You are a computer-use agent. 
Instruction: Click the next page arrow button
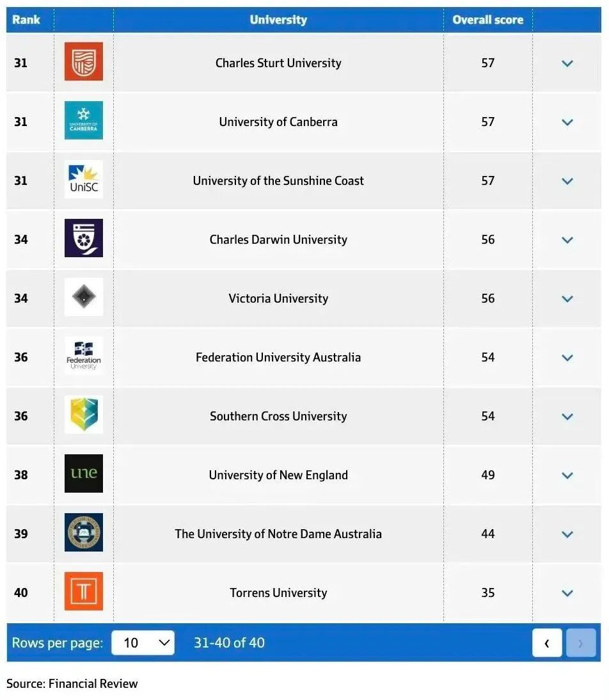pos(580,643)
